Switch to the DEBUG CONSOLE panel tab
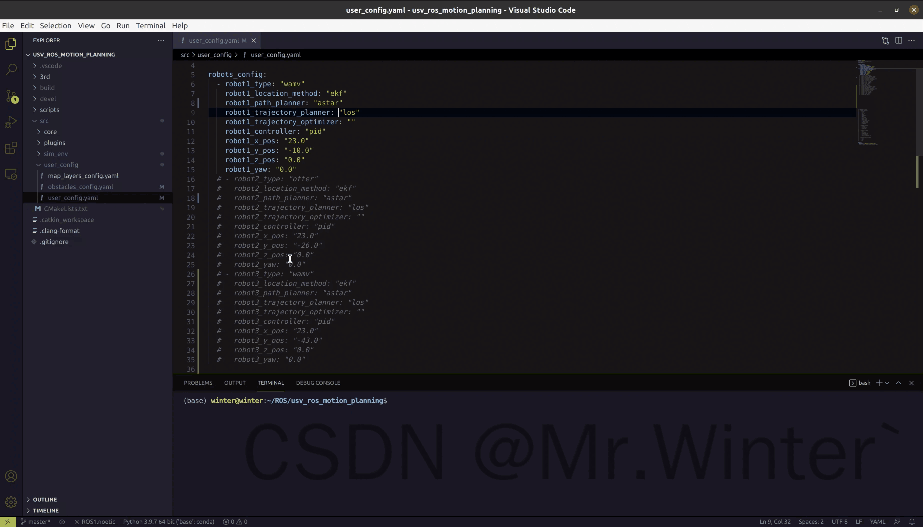 318,383
